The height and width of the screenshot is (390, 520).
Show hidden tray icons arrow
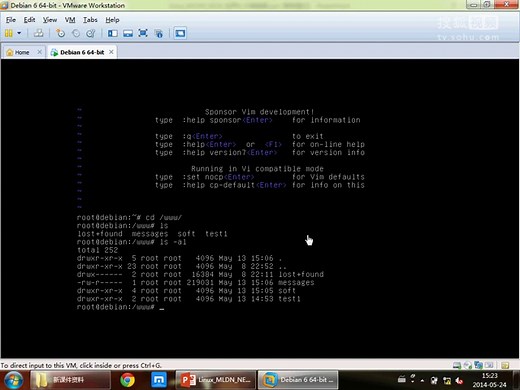(422, 380)
